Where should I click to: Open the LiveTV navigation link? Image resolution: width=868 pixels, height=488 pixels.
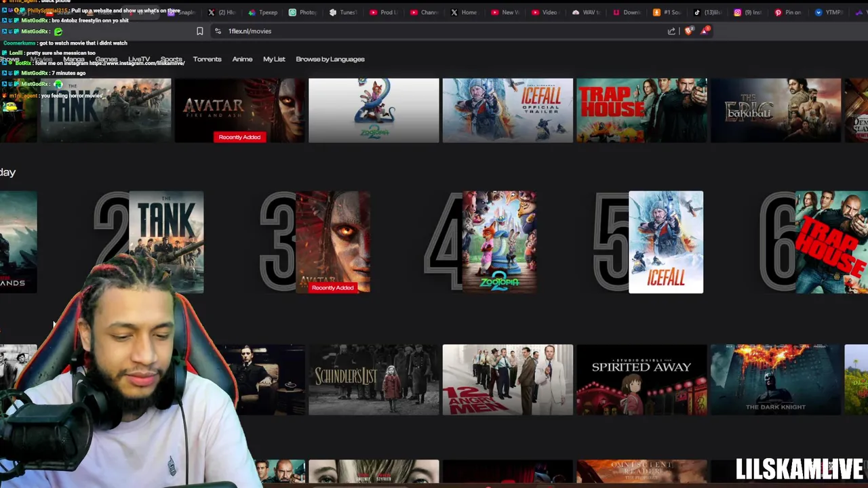click(138, 60)
